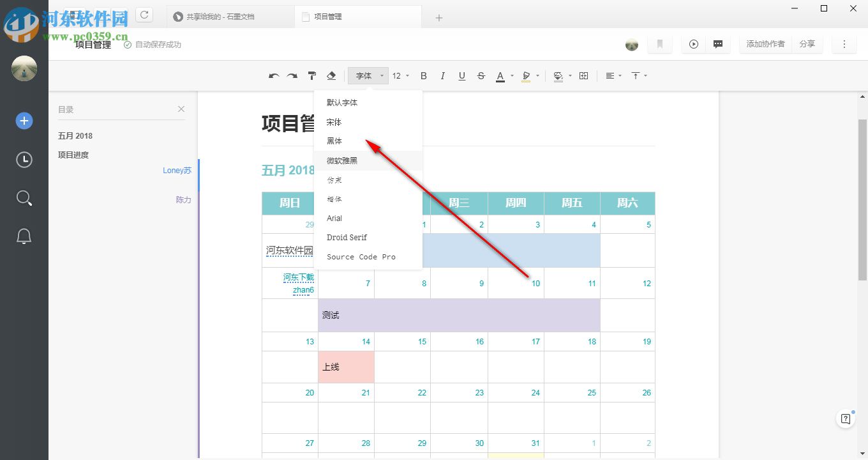The height and width of the screenshot is (460, 868).
Task: Click the vertical alignment icon
Action: point(636,76)
